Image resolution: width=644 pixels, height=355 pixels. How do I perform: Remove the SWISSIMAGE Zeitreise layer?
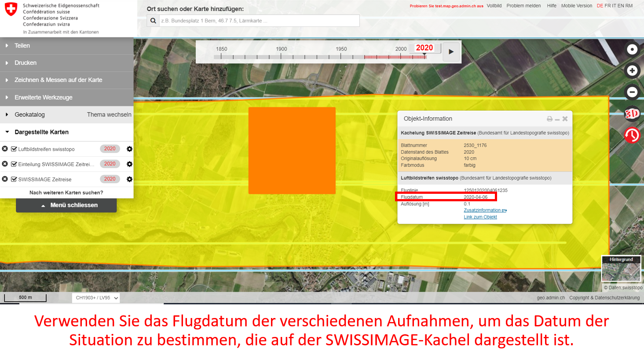click(5, 179)
